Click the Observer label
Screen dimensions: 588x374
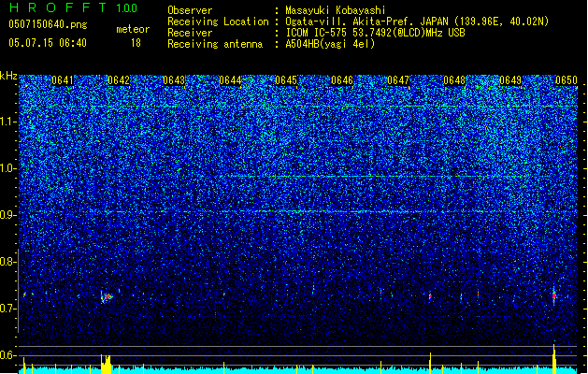click(190, 10)
